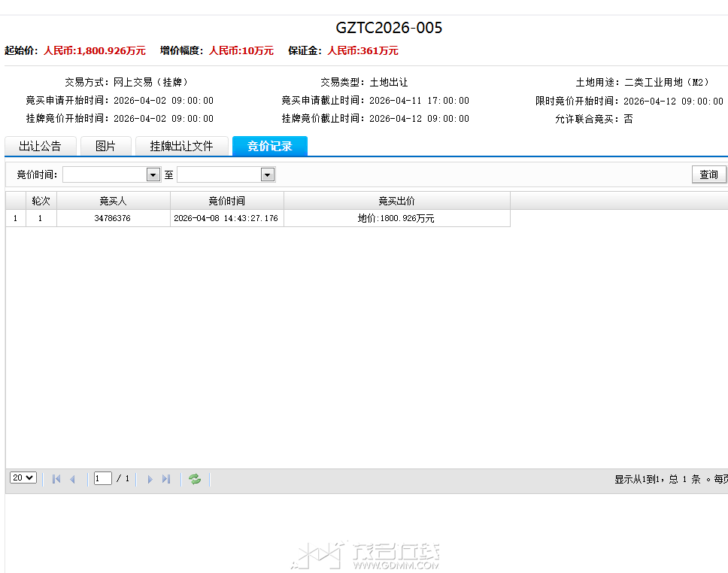View the 挂牌出让文件 tab
The height and width of the screenshot is (573, 728).
point(181,146)
